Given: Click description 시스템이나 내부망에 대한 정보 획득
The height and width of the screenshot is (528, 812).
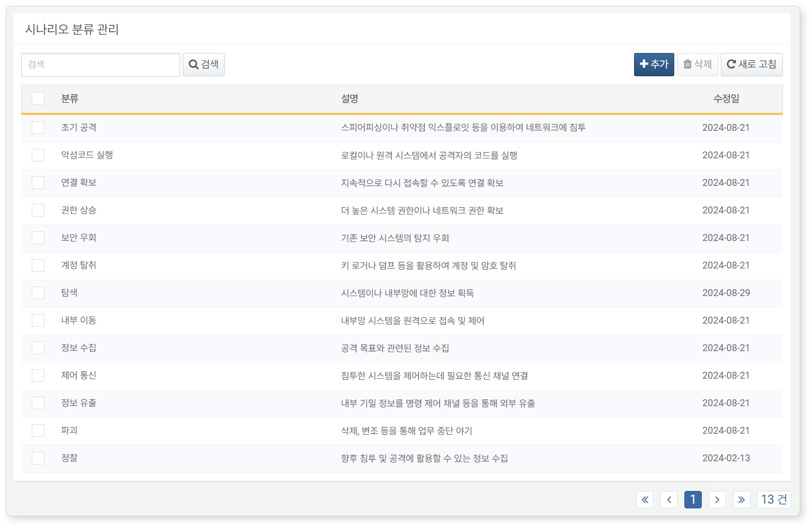Looking at the screenshot, I should 407,293.
